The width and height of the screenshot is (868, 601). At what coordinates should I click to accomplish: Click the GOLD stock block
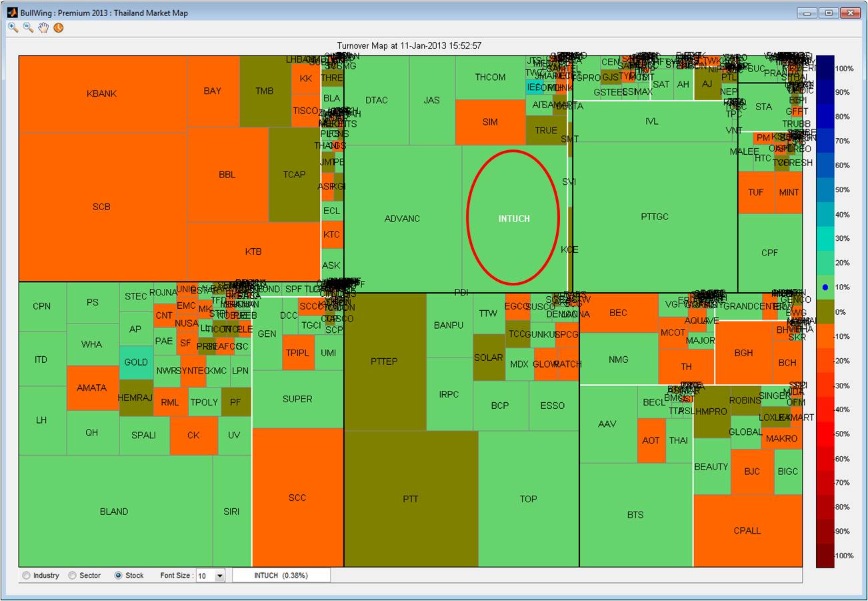136,362
